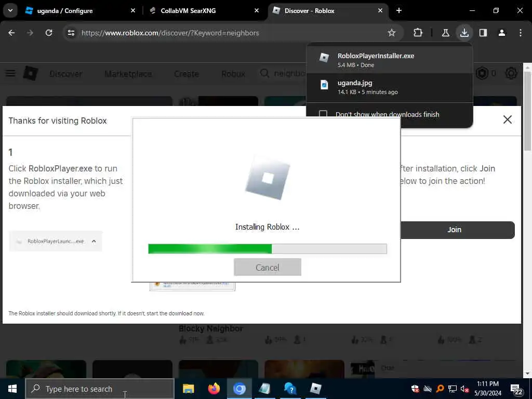Image resolution: width=532 pixels, height=399 pixels.
Task: Close the CollabVM SearXNG tab
Action: [x=257, y=10]
